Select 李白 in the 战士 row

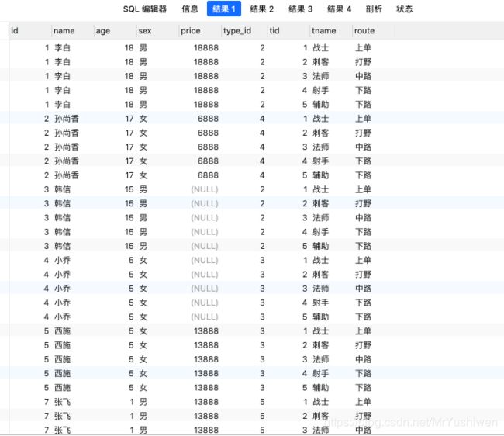pyautogui.click(x=62, y=48)
